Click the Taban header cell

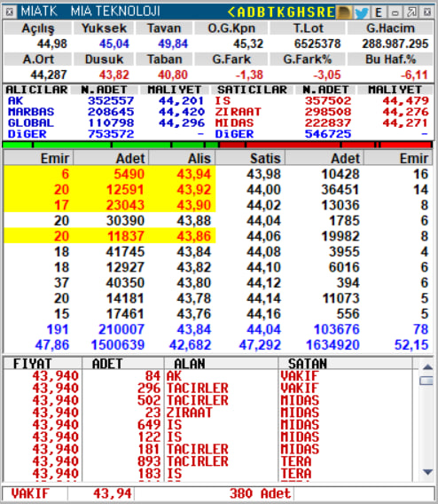pos(164,59)
